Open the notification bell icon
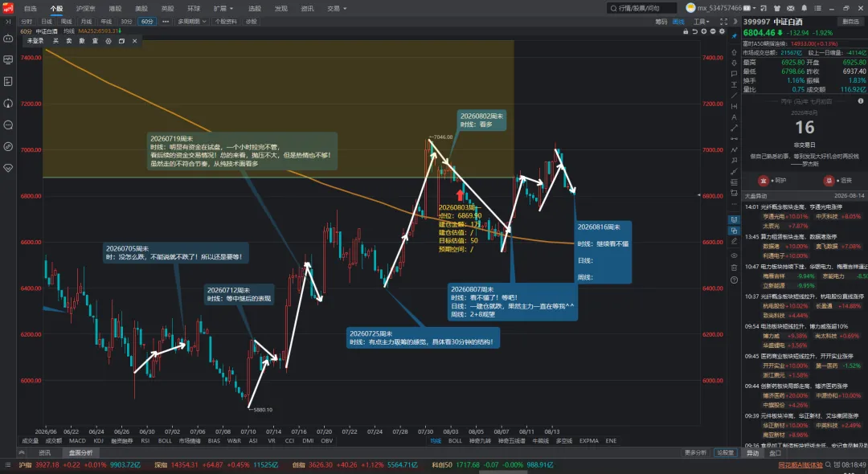 click(x=804, y=8)
